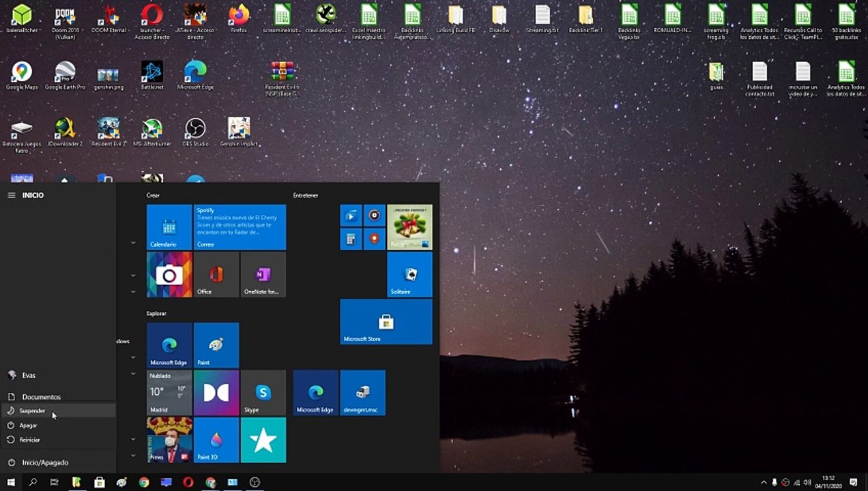Select the Google Maps desktop shortcut
The width and height of the screenshot is (868, 491).
[22, 76]
